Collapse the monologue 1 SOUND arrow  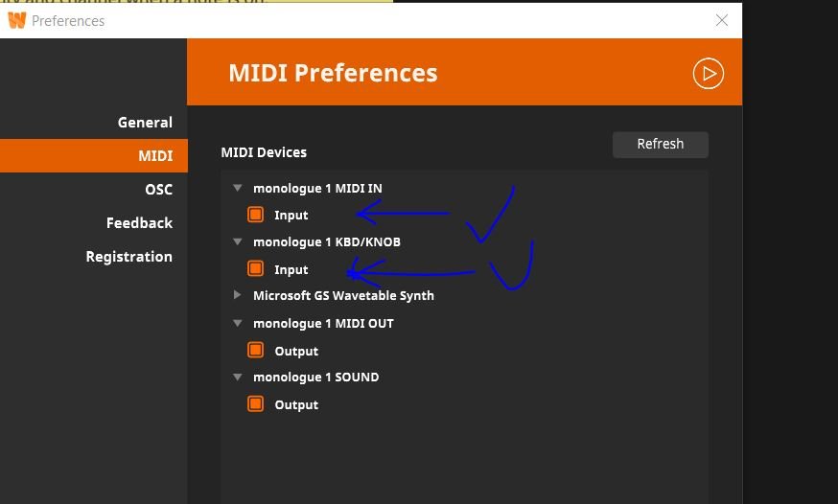[x=238, y=378]
